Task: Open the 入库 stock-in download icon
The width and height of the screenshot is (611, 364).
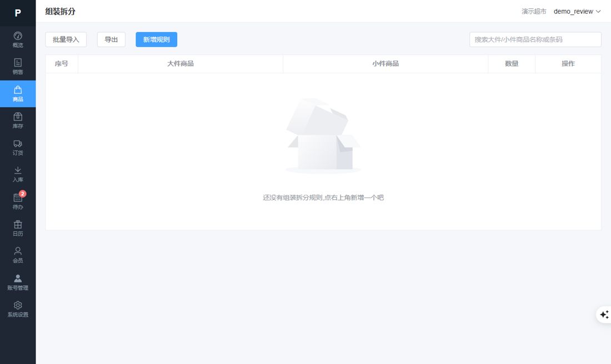Action: pyautogui.click(x=18, y=174)
